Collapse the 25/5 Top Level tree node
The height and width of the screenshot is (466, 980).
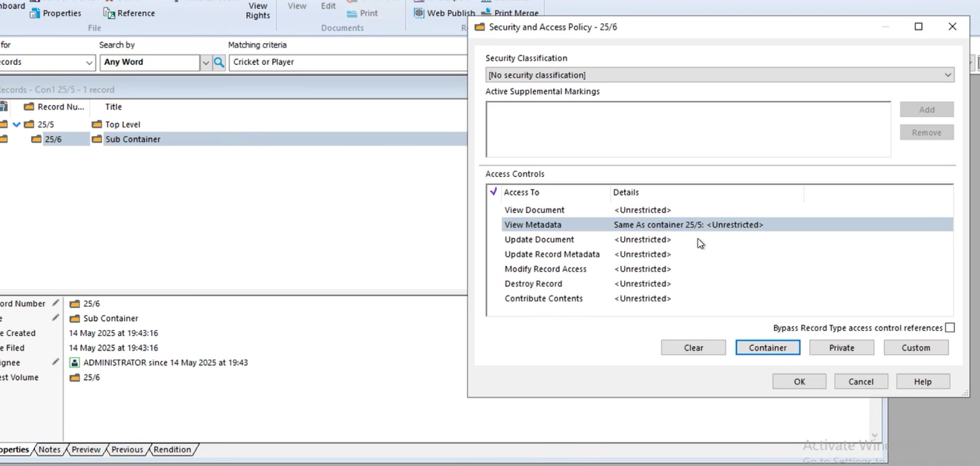17,125
